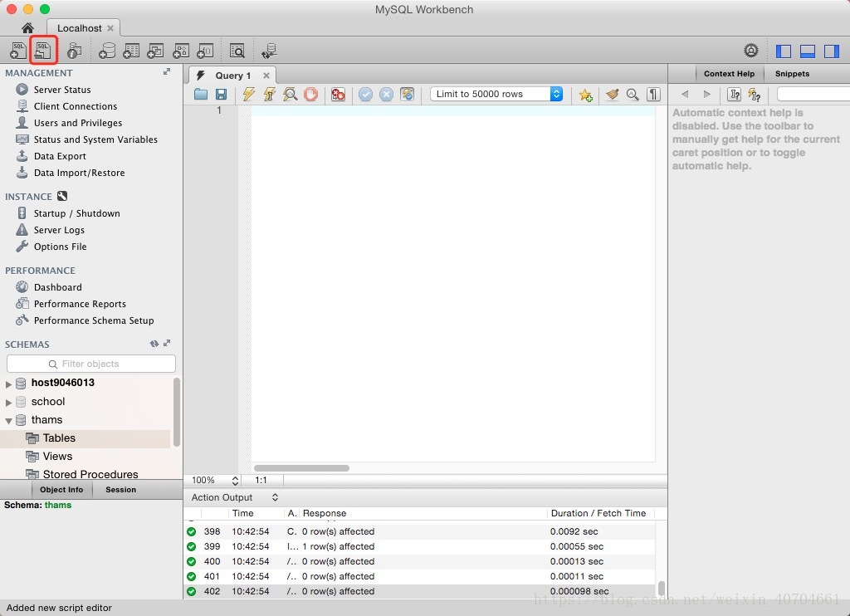This screenshot has width=850, height=616.
Task: Go to home screen icon
Action: (27, 27)
